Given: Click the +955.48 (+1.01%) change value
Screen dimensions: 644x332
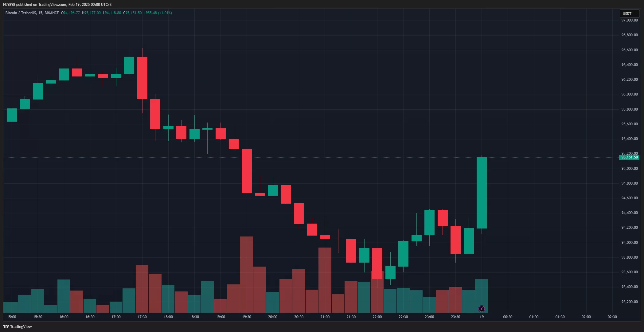Looking at the screenshot, I should (x=158, y=13).
